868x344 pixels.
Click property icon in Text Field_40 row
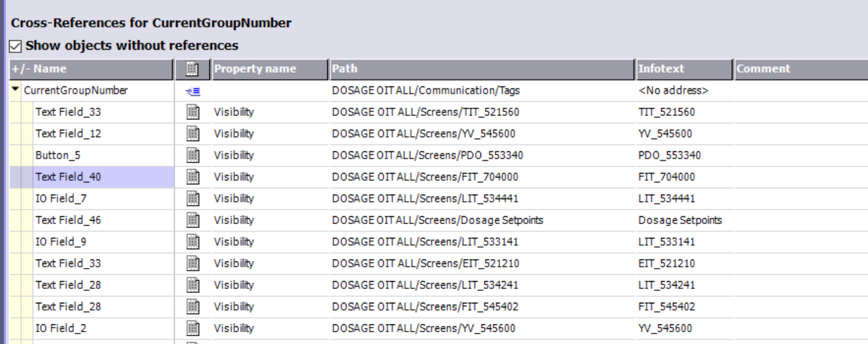click(192, 177)
